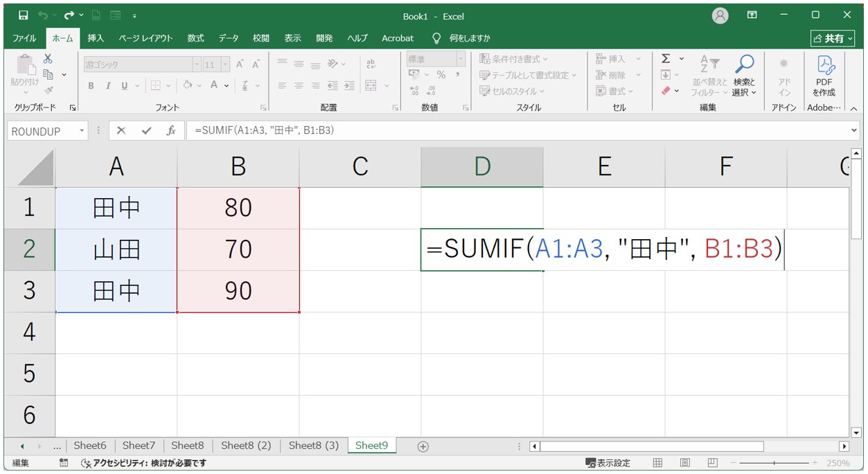Select row header 5
868x474 pixels.
coord(29,374)
